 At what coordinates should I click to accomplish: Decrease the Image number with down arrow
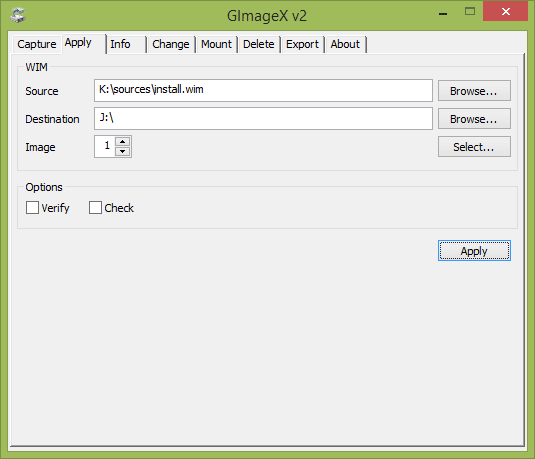tap(122, 151)
